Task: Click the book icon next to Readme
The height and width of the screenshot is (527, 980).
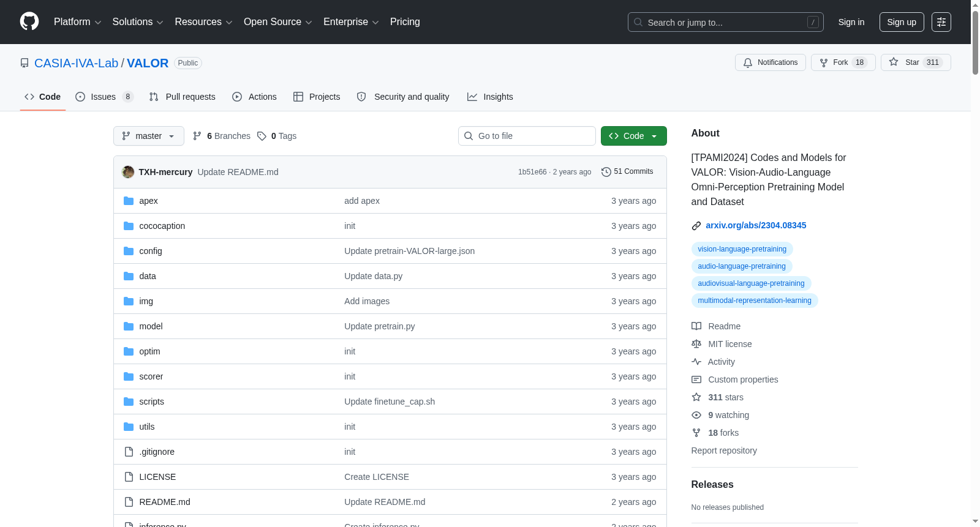Action: [x=696, y=326]
